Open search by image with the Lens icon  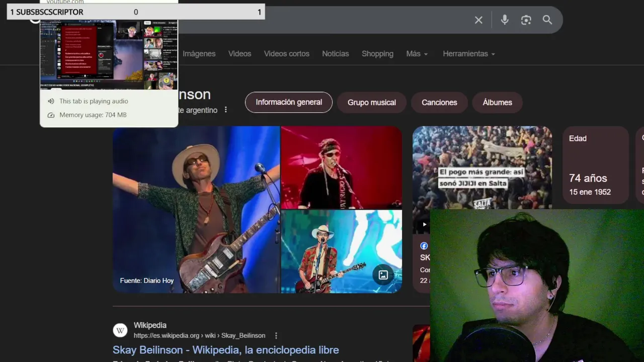(x=526, y=20)
